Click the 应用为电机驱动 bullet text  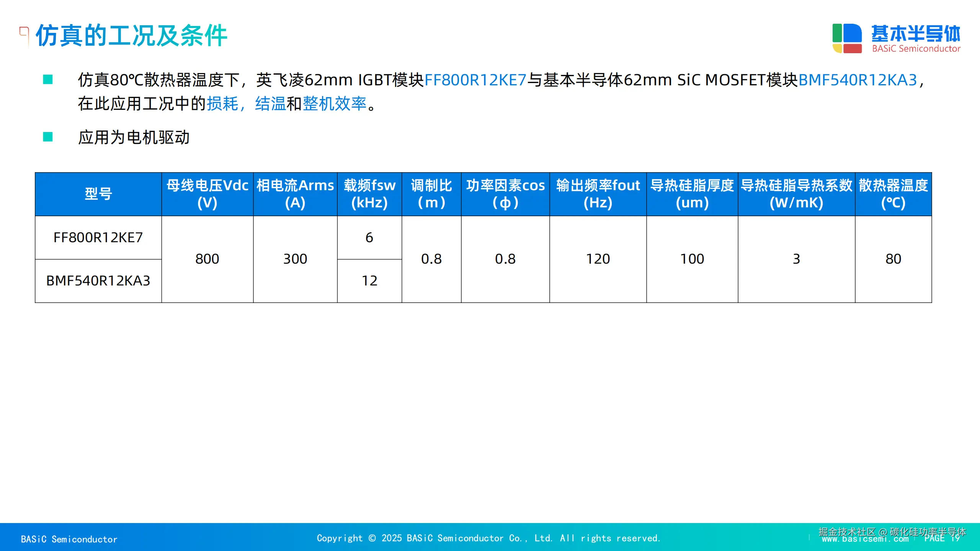[x=134, y=137]
